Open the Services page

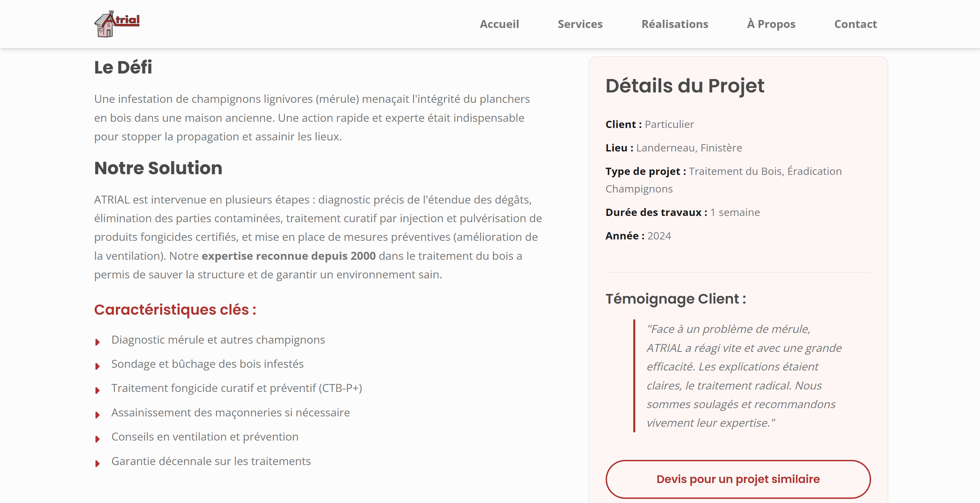tap(580, 24)
